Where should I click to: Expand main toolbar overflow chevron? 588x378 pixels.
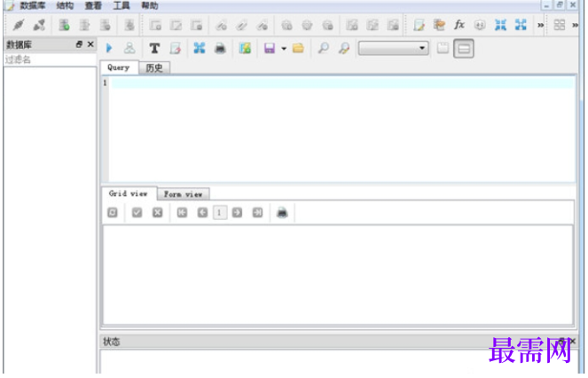pyautogui.click(x=540, y=25)
